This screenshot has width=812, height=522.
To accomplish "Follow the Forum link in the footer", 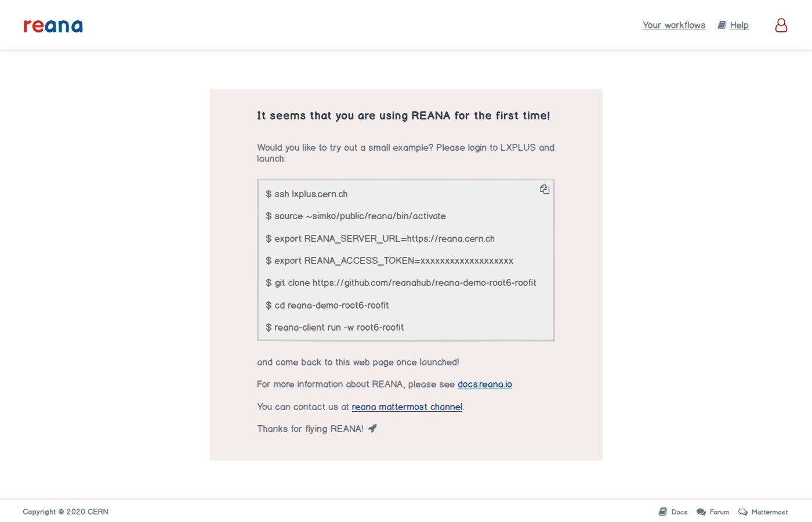I will (719, 512).
